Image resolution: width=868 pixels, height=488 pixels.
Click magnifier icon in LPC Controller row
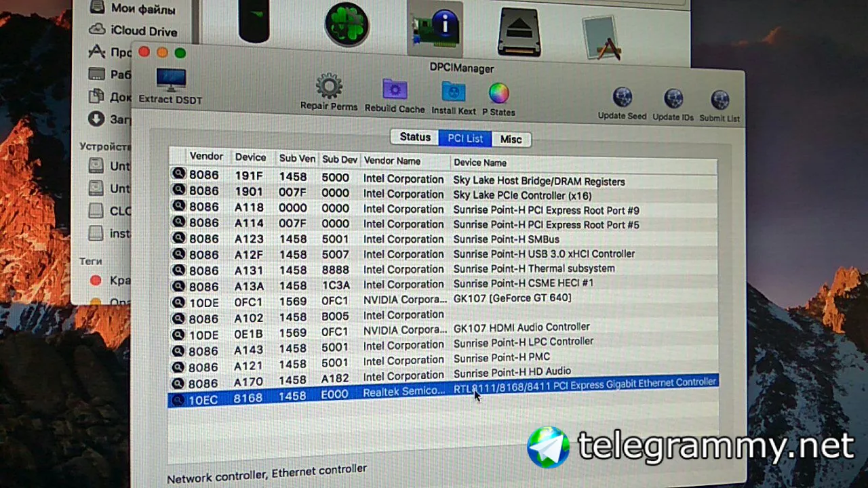[x=178, y=351]
